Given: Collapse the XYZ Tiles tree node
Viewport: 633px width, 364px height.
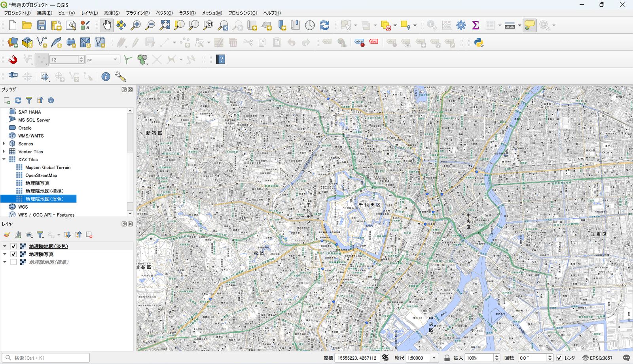Looking at the screenshot, I should coord(4,160).
